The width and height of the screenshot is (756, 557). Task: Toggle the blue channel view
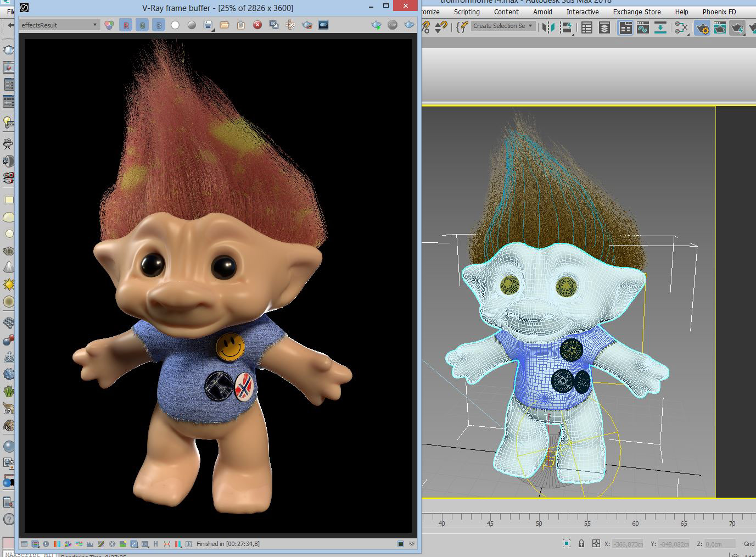point(159,25)
